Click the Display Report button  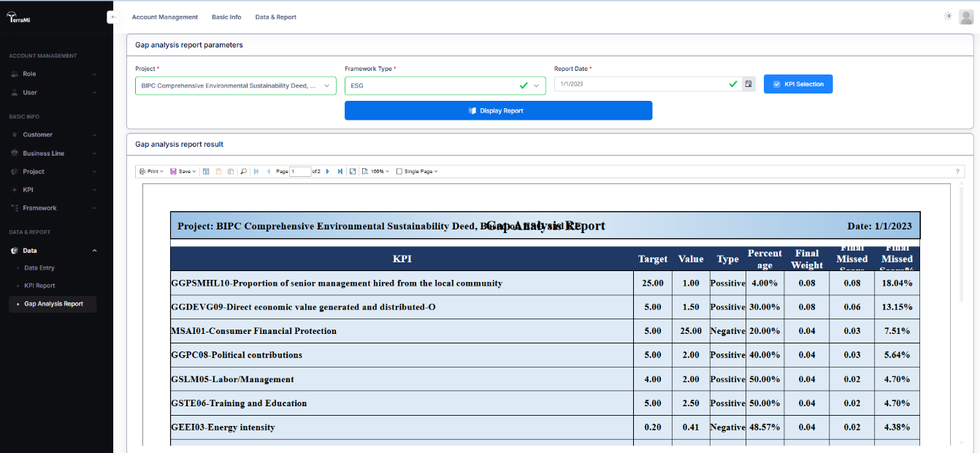pos(498,111)
